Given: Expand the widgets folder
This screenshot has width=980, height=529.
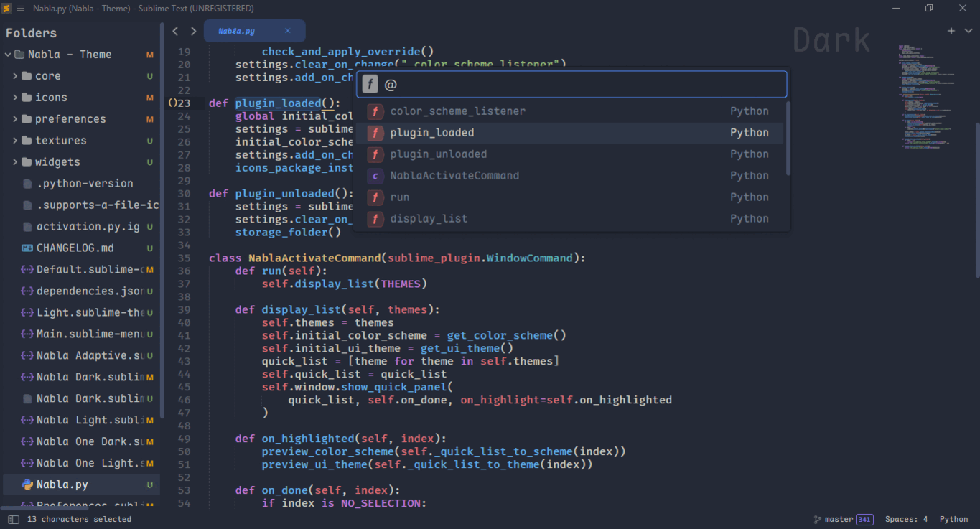Looking at the screenshot, I should (15, 162).
